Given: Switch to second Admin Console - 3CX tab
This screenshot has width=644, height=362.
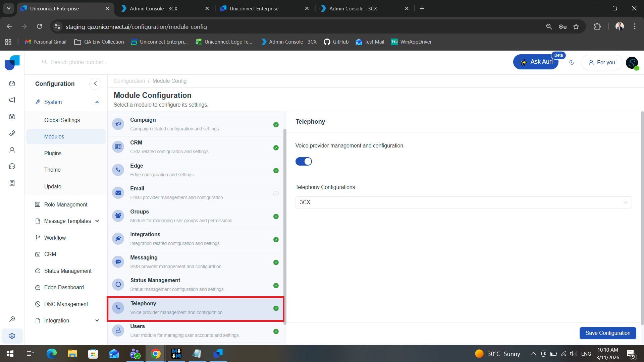Looking at the screenshot, I should point(353,8).
